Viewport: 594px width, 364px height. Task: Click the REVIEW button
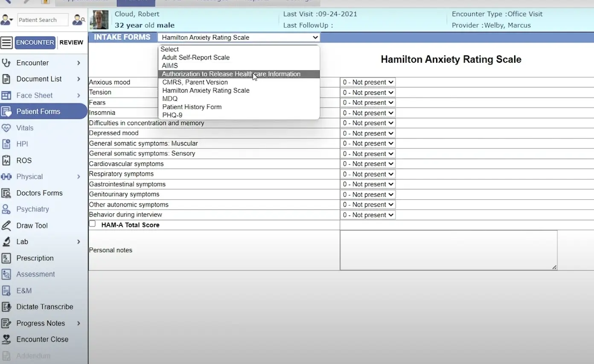(71, 42)
